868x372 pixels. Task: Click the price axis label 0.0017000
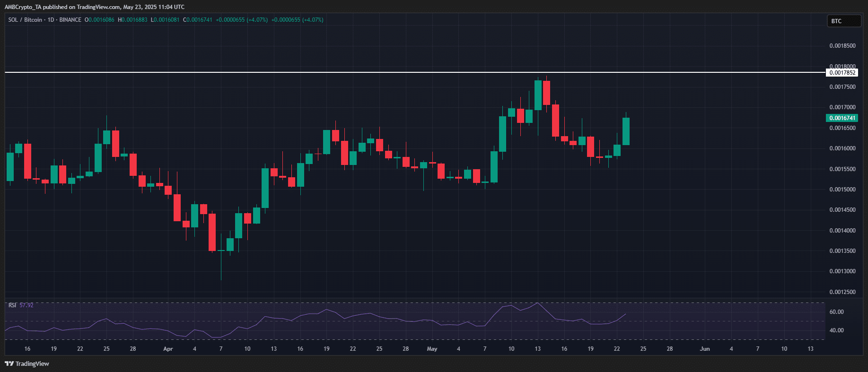842,107
